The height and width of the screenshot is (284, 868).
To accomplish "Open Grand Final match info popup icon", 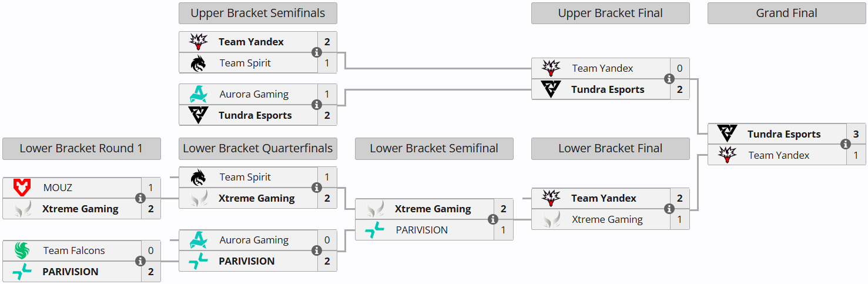I will [846, 144].
